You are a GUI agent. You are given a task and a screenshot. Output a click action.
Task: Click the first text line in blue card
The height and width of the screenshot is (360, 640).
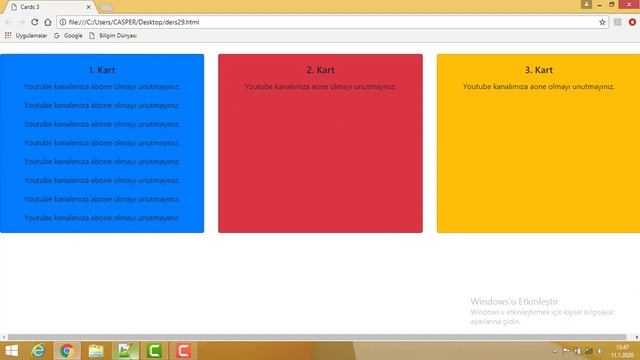pyautogui.click(x=102, y=87)
